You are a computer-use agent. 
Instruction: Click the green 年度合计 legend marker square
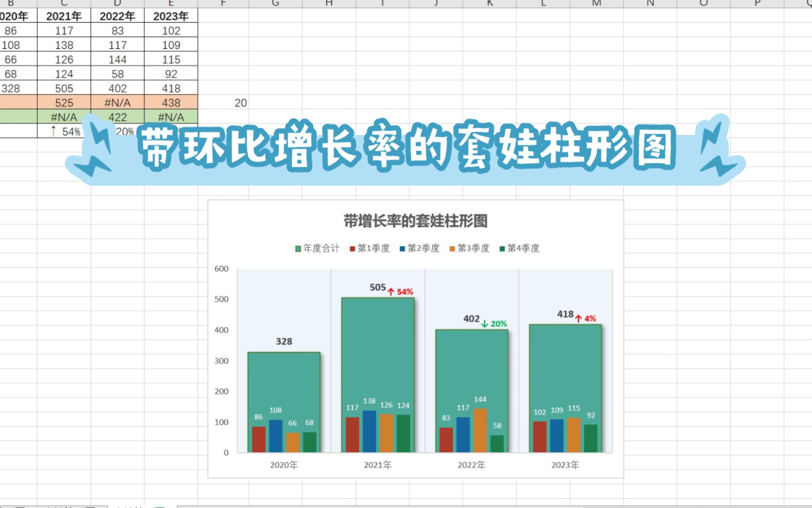coord(298,248)
